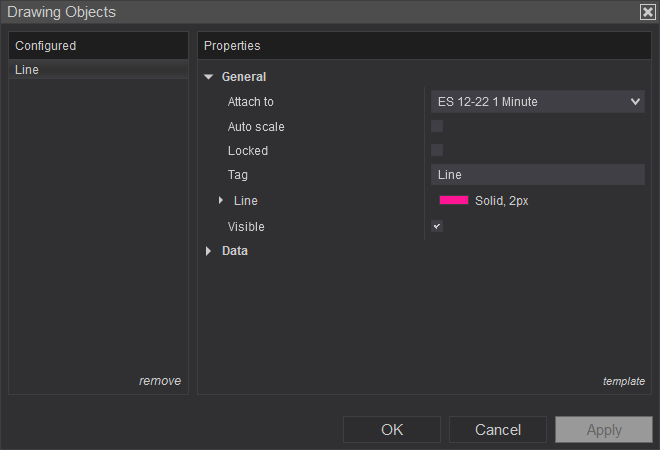Click the Cancel button

[498, 430]
